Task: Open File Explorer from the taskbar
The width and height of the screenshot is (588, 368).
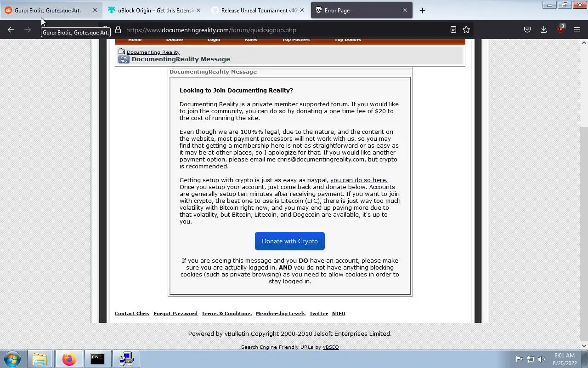Action: [x=40, y=359]
